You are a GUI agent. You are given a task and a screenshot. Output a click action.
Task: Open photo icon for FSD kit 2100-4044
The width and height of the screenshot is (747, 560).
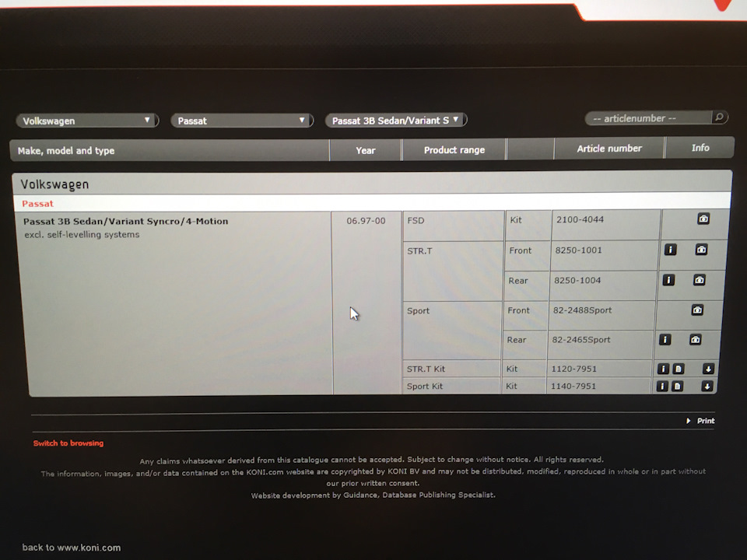pos(703,219)
